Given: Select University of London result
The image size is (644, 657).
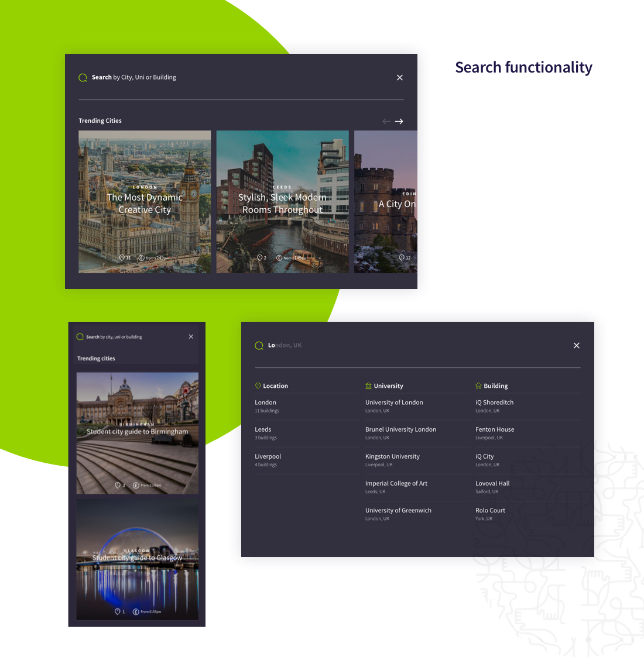Looking at the screenshot, I should 417,407.
